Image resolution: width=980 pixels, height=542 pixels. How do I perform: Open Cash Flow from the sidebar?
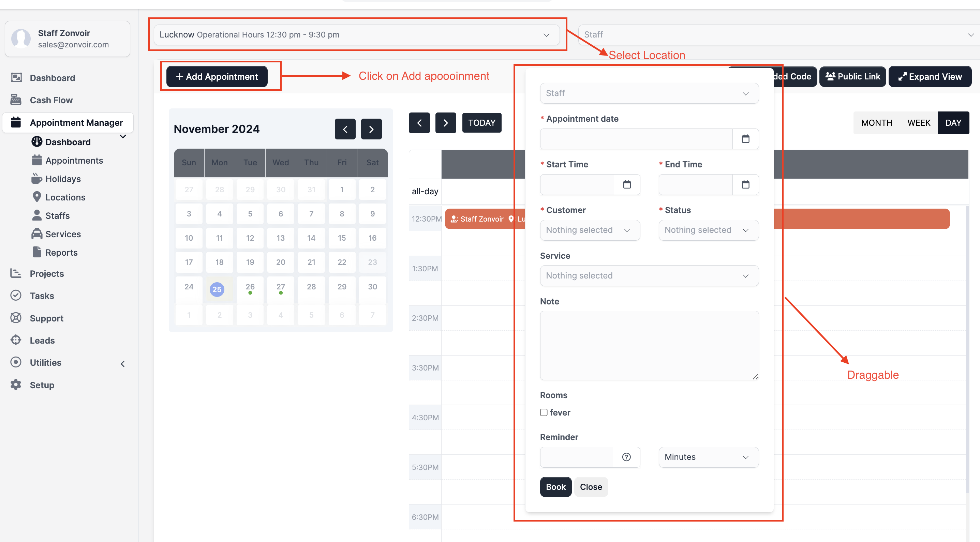point(51,100)
